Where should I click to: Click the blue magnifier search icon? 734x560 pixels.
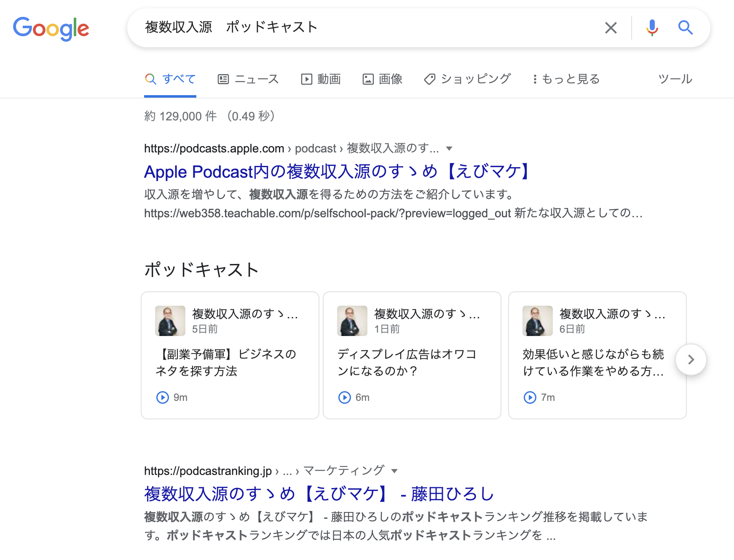pyautogui.click(x=685, y=28)
